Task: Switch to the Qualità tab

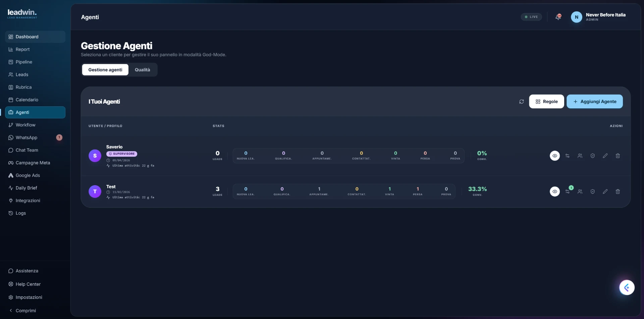Action: pos(143,70)
